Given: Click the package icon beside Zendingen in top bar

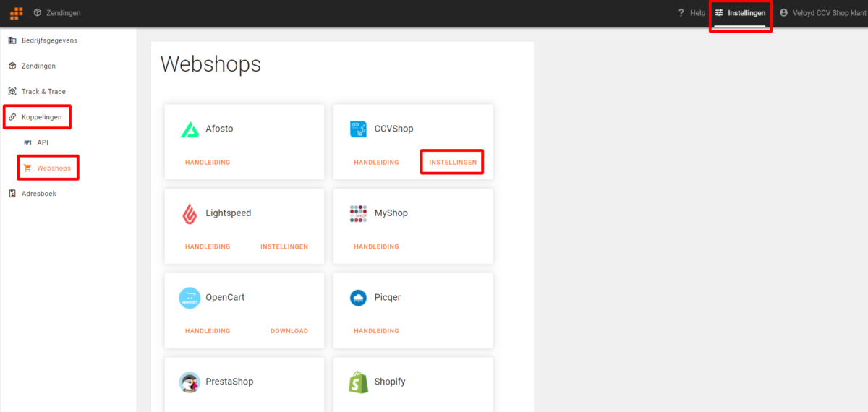Looking at the screenshot, I should (x=37, y=13).
